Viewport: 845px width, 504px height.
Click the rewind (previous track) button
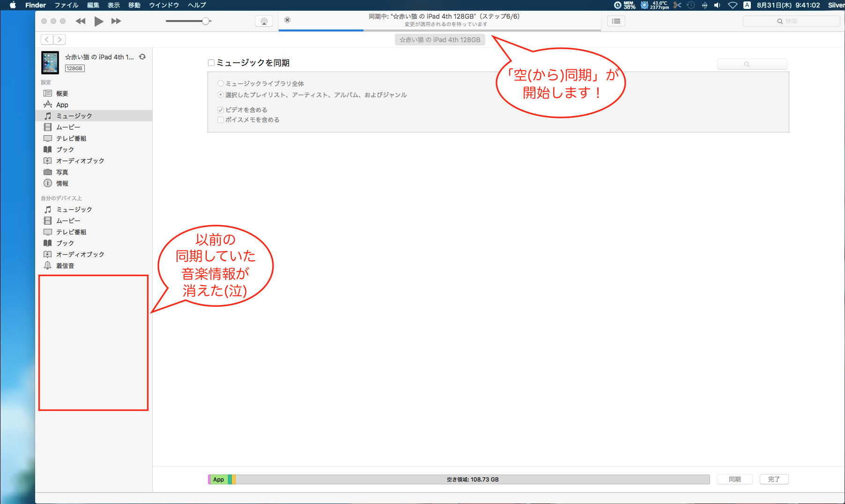pyautogui.click(x=81, y=21)
